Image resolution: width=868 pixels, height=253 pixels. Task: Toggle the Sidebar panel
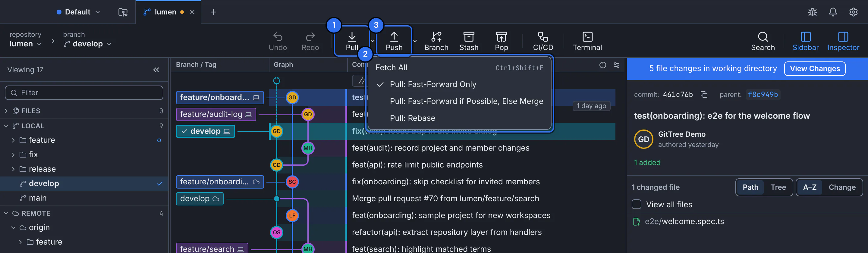(805, 41)
